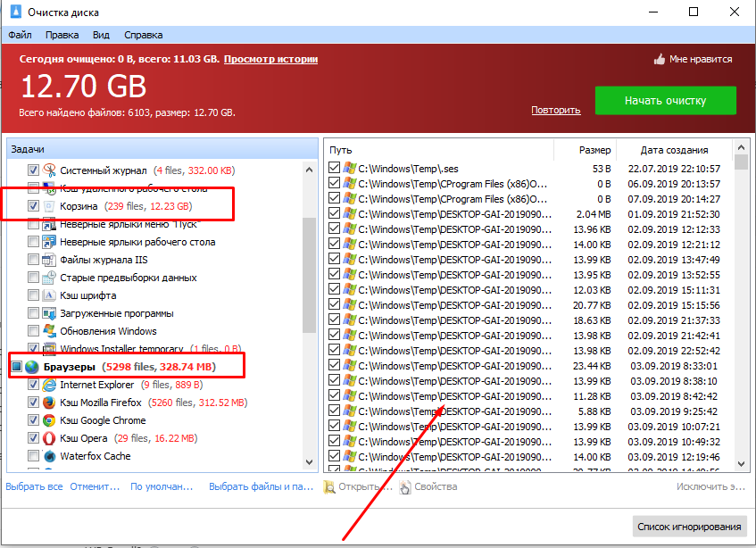Open the Просмотр истории link
The image size is (756, 548).
coord(270,59)
